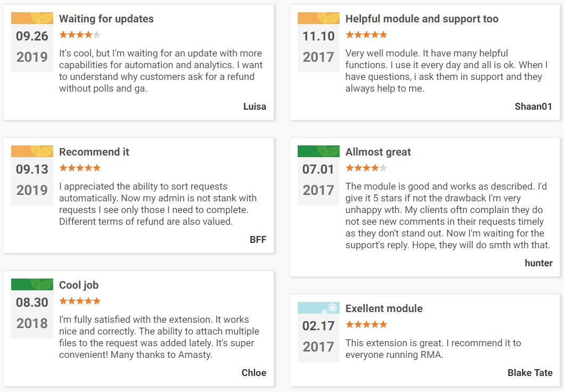The height and width of the screenshot is (392, 564).
Task: Open the 'Waiting for updates' review title
Action: coord(106,19)
